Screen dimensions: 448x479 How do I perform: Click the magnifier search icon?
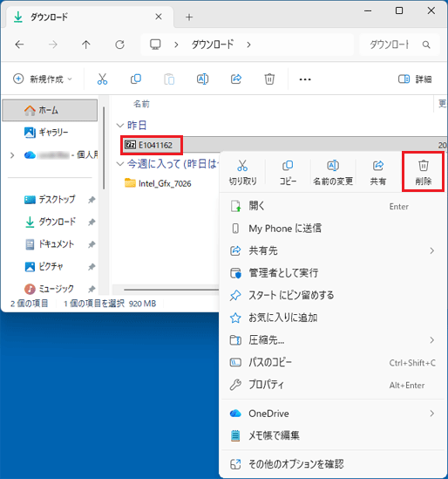coord(426,44)
